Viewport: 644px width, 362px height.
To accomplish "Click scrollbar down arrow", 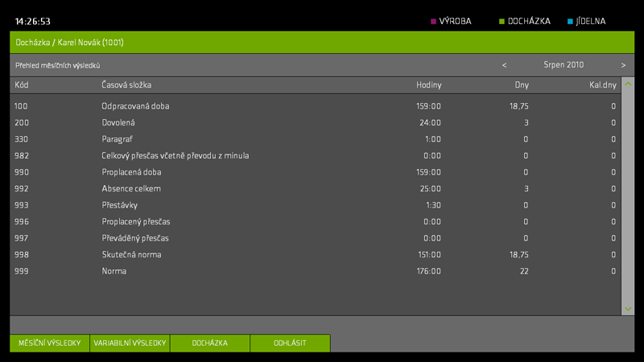I will pos(628,309).
